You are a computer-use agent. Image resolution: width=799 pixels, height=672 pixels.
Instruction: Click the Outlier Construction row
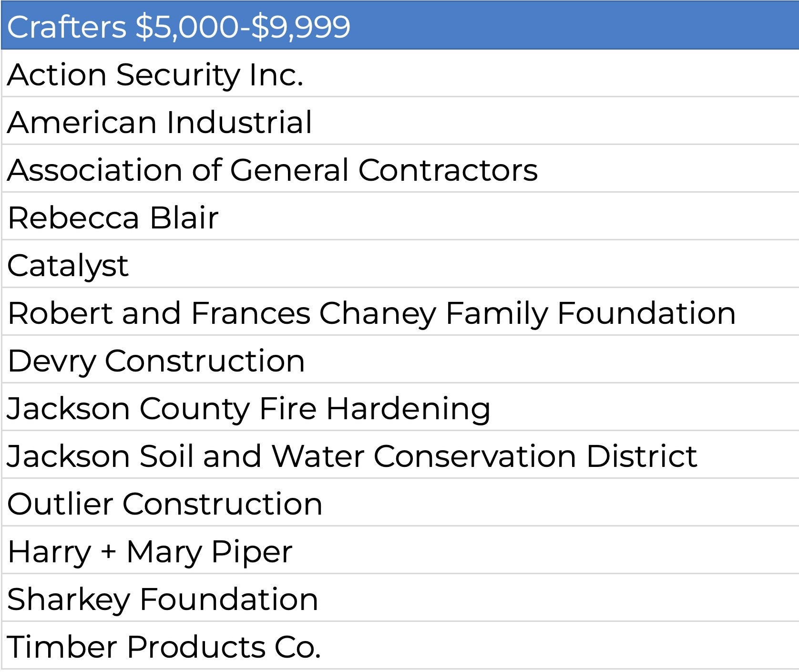tap(165, 504)
